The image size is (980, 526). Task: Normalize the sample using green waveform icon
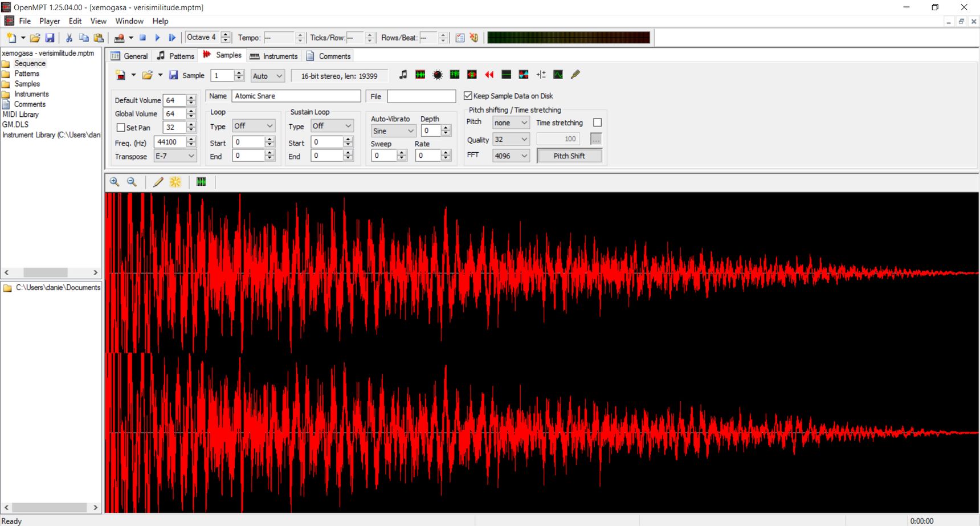(420, 75)
